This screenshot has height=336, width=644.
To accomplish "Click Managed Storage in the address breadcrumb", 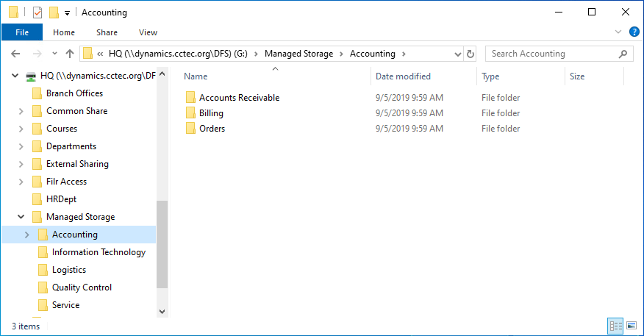I will pyautogui.click(x=298, y=54).
